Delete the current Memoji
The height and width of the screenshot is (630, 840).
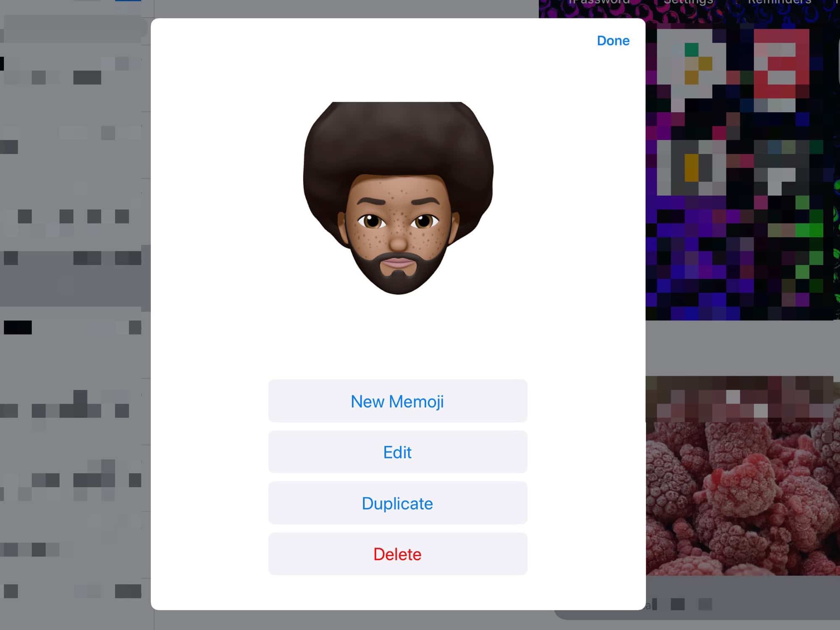[x=397, y=554]
